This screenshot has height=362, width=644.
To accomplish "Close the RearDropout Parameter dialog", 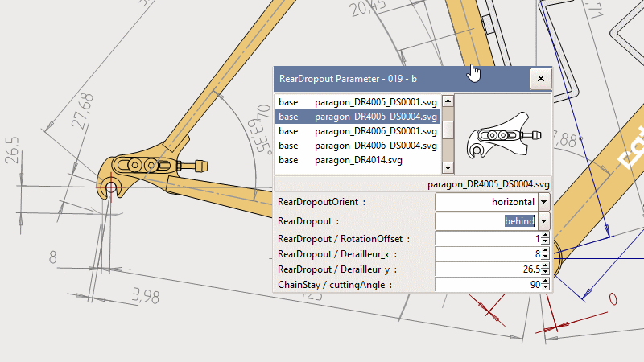I will pos(540,79).
